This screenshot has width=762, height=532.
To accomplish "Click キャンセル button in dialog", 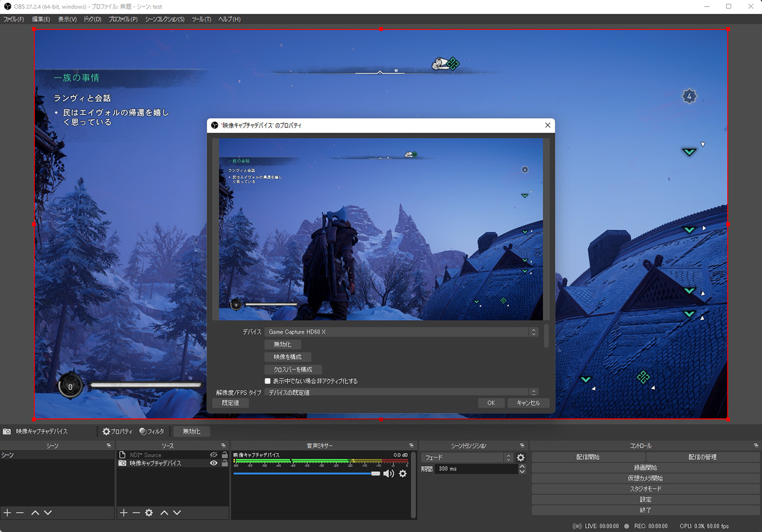I will [528, 403].
